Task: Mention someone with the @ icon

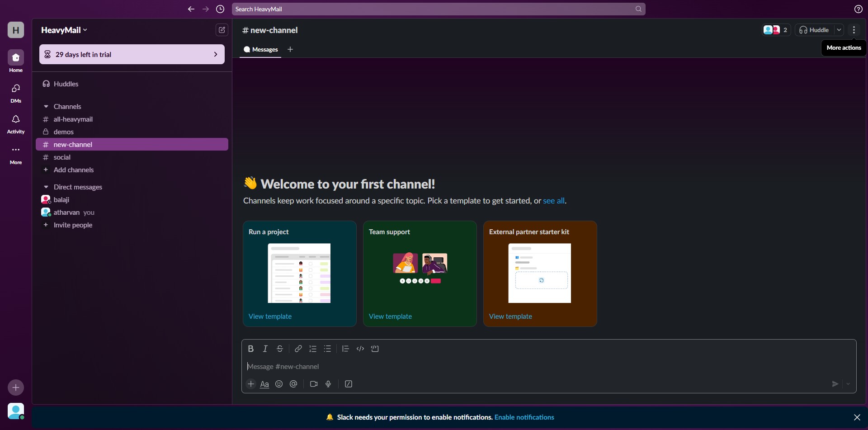Action: 293,384
